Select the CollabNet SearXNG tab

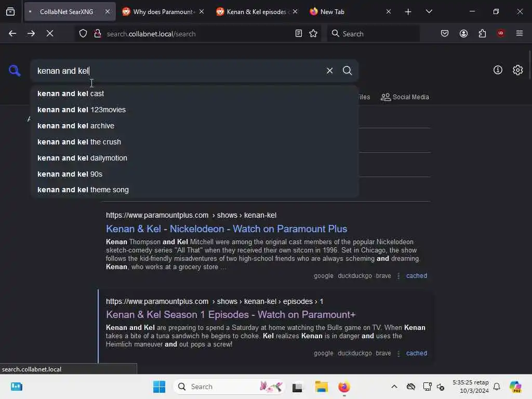[66, 11]
